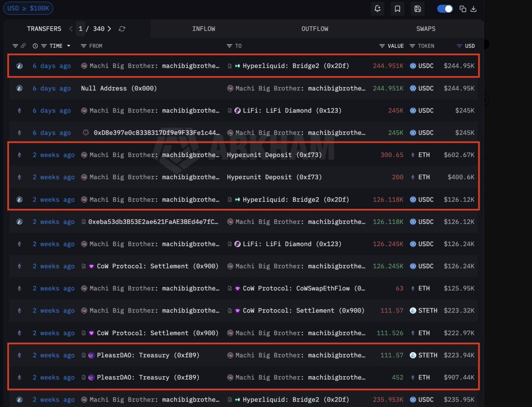Click the $602.67K USD amount
The image size is (532, 407).
[x=459, y=155]
